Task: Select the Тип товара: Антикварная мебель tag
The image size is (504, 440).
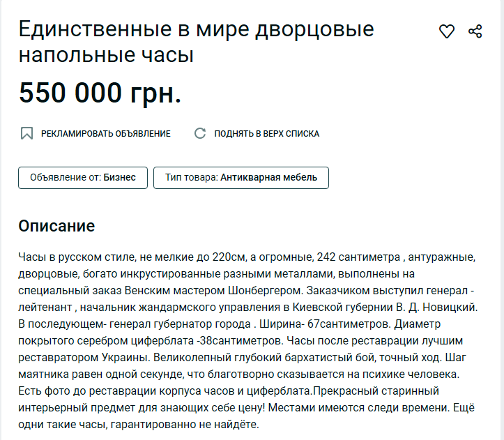Action: 240,178
